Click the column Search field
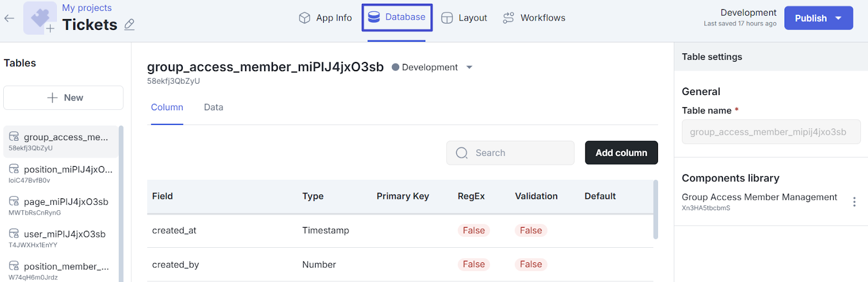868x282 pixels. (510, 153)
